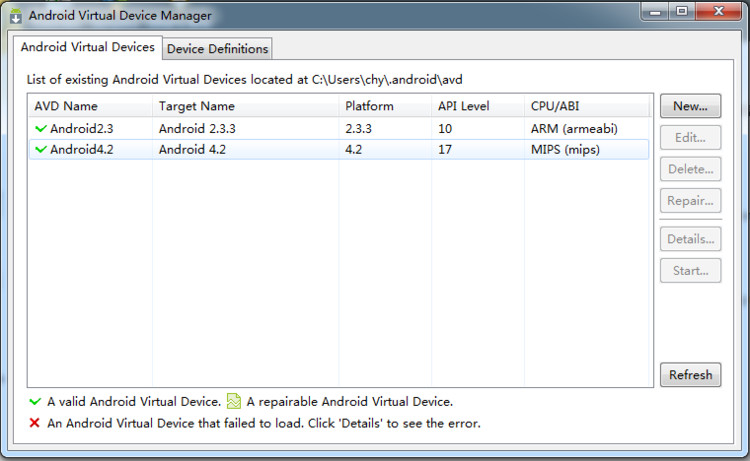Image resolution: width=750 pixels, height=461 pixels.
Task: Click green checkmark icon beside Android4.2
Action: [40, 149]
